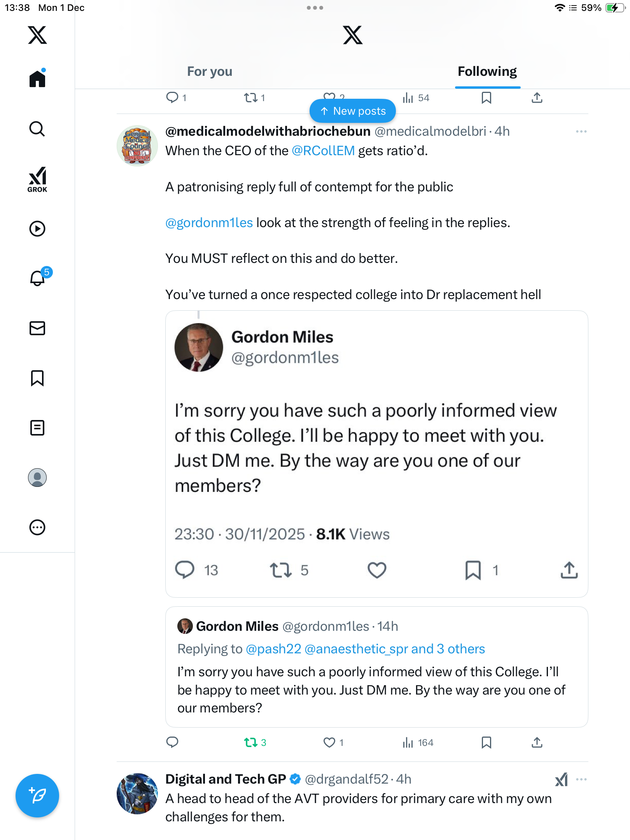Open the video play icon in sidebar
This screenshot has height=840, width=630.
click(37, 229)
